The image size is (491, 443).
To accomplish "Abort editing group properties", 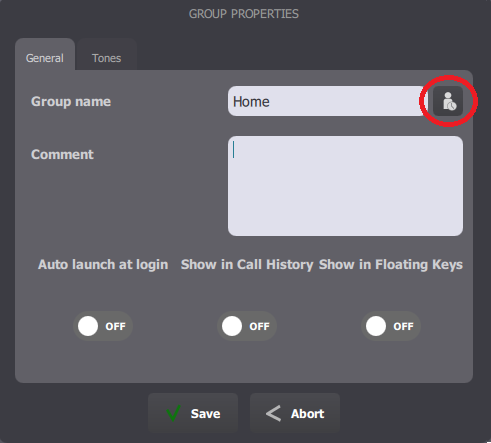I will click(x=295, y=413).
